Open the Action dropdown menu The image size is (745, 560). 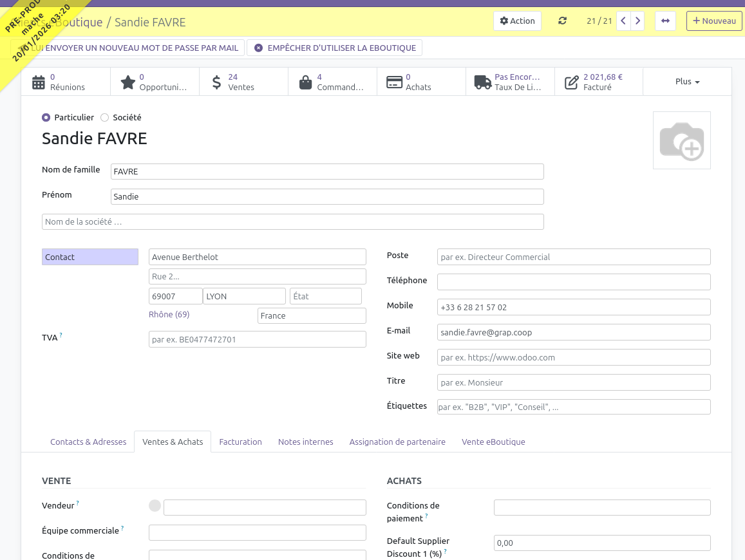tap(517, 21)
